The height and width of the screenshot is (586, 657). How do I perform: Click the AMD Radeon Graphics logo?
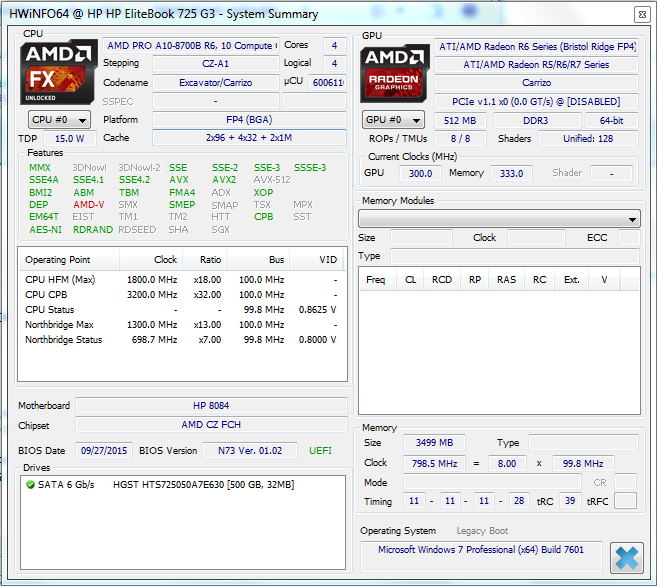click(394, 73)
